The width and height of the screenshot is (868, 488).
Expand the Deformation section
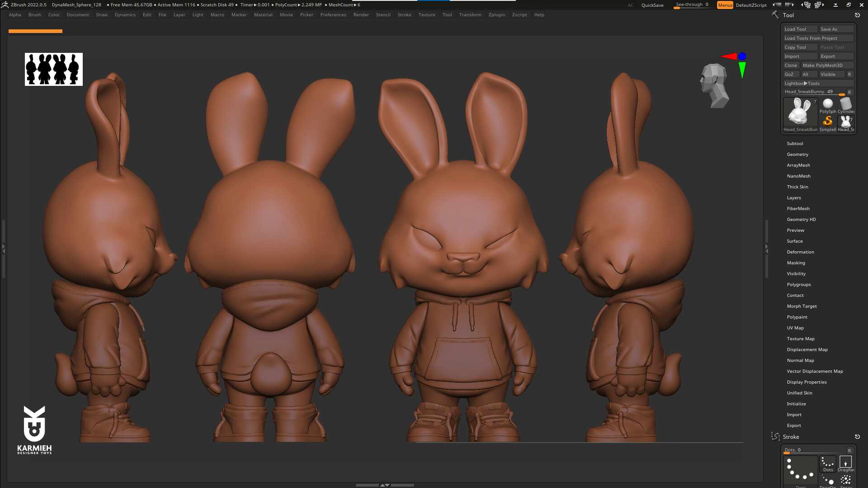pos(800,252)
